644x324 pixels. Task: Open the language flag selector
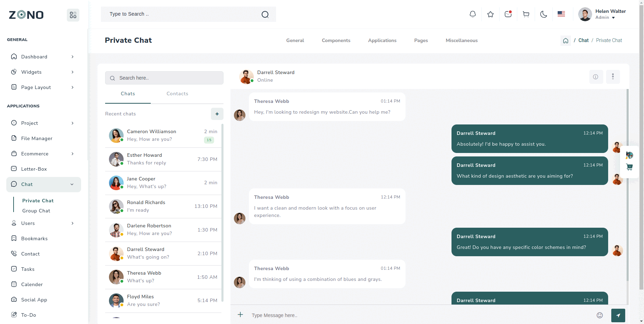(x=561, y=14)
